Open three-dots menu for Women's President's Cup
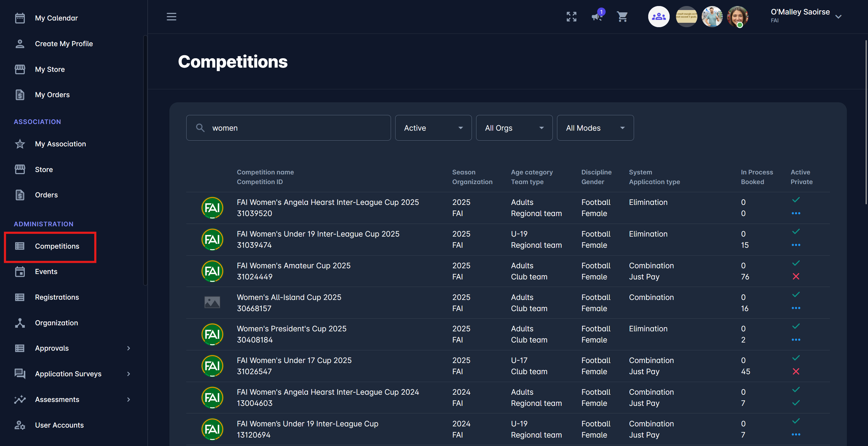Image resolution: width=868 pixels, height=446 pixels. (x=796, y=340)
